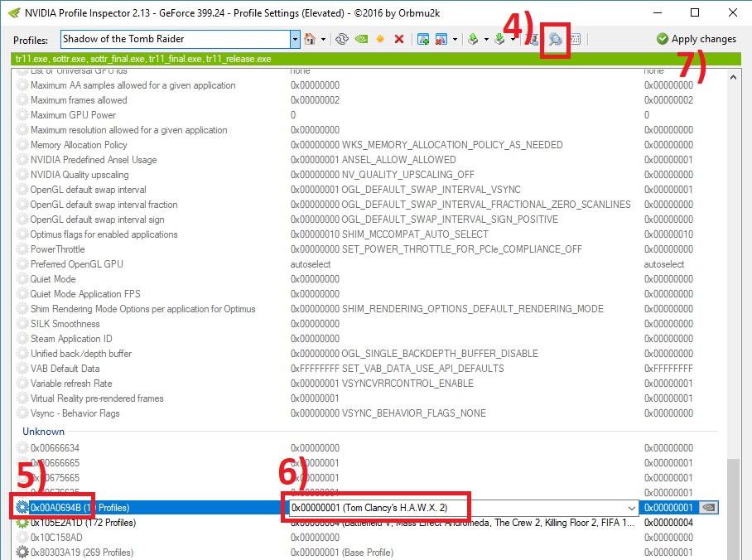Screen dimensions: 752x560
Task: Click the magnifier scan profiles icon
Action: click(x=556, y=39)
